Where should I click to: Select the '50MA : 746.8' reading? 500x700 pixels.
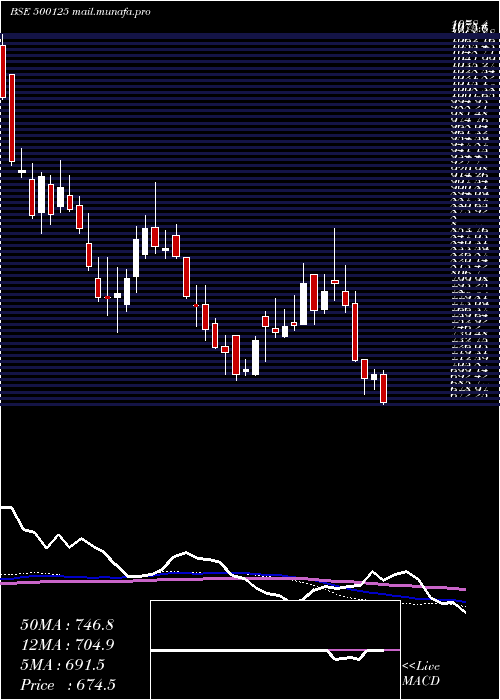tap(67, 625)
